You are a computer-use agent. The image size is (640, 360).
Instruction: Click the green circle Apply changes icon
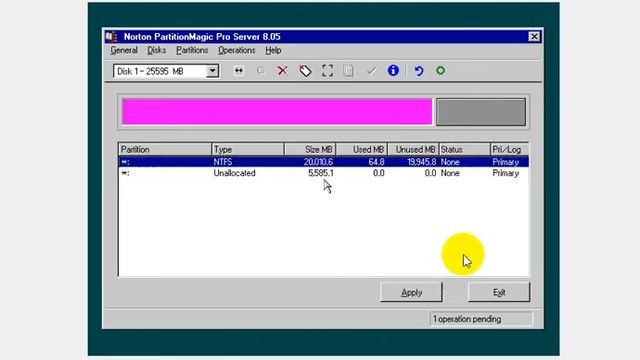[440, 71]
